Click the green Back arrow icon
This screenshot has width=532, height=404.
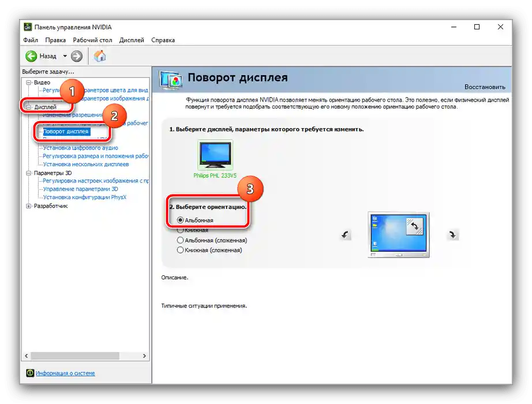pos(31,56)
